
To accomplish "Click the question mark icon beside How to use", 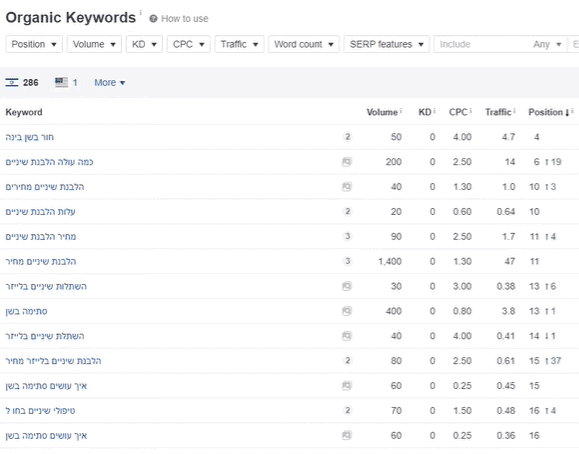I will pyautogui.click(x=153, y=18).
